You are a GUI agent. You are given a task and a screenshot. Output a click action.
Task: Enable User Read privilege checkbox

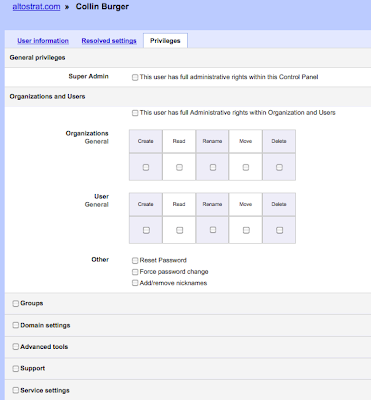pyautogui.click(x=179, y=230)
